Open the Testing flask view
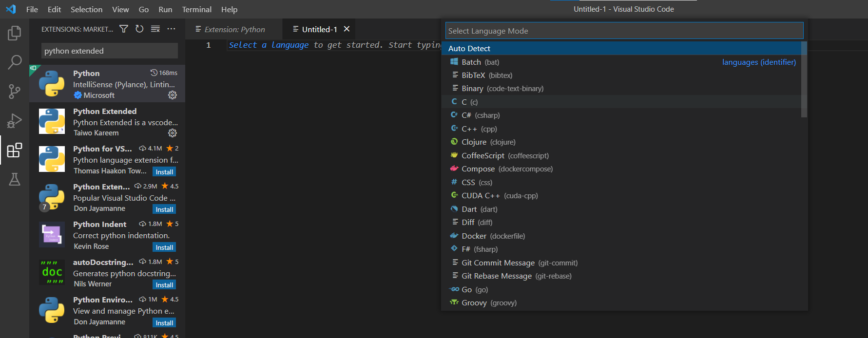The height and width of the screenshot is (338, 868). (x=15, y=179)
